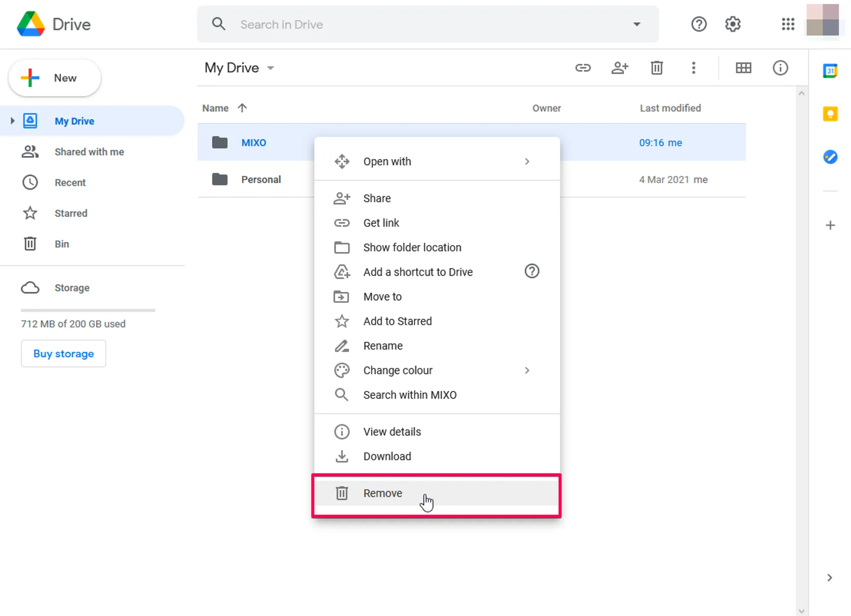Open the settings gear menu
851x616 pixels.
point(732,24)
